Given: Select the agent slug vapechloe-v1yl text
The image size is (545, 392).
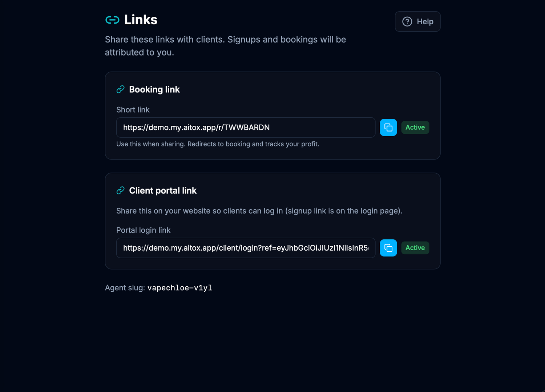Looking at the screenshot, I should pos(179,288).
